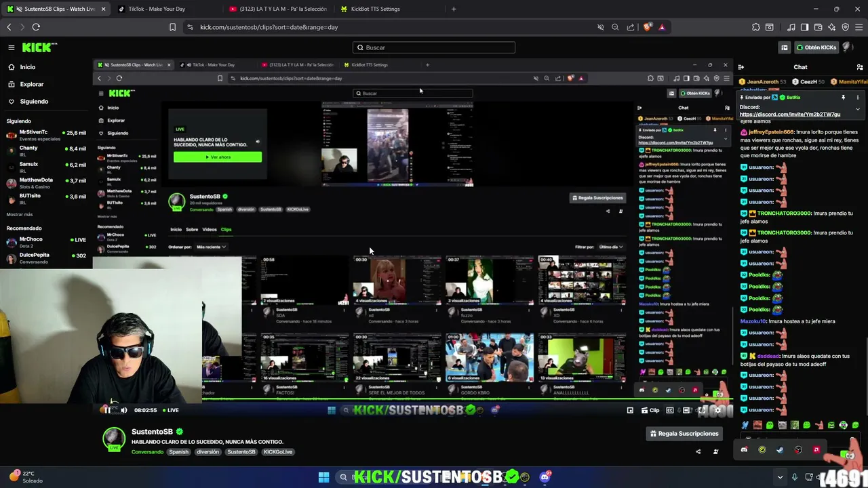868x488 pixels.
Task: Expand the pinned Discord message chevron
Action: click(x=857, y=108)
